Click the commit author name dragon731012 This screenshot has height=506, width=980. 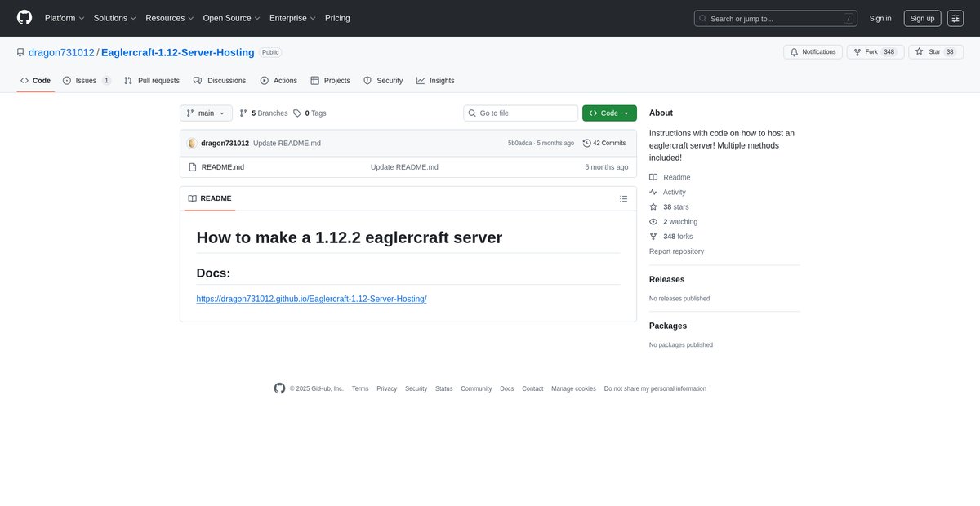[x=225, y=143]
